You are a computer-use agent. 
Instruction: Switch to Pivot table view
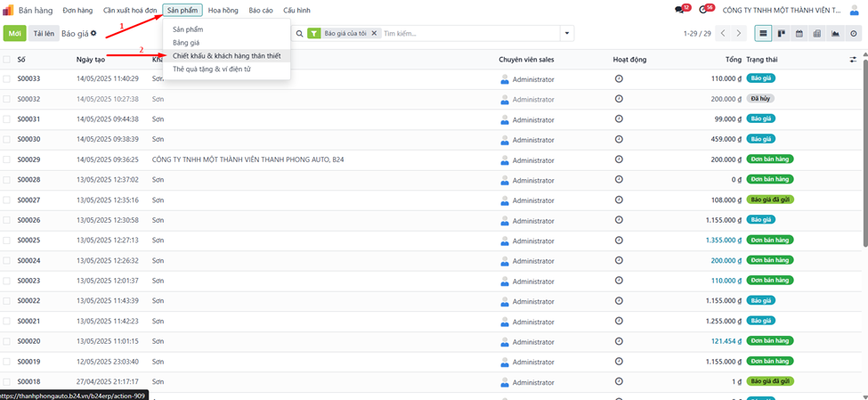(x=817, y=34)
